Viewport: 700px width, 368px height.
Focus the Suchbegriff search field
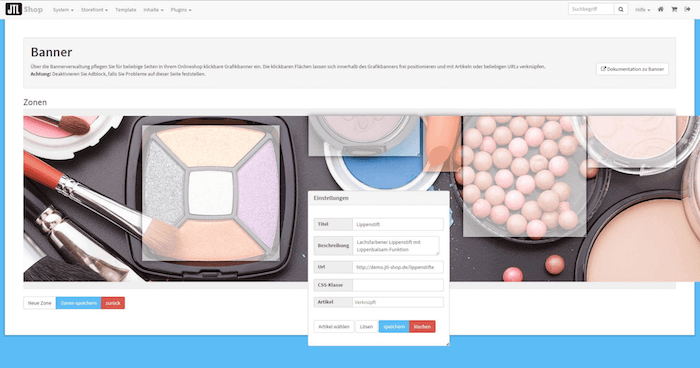pos(591,9)
